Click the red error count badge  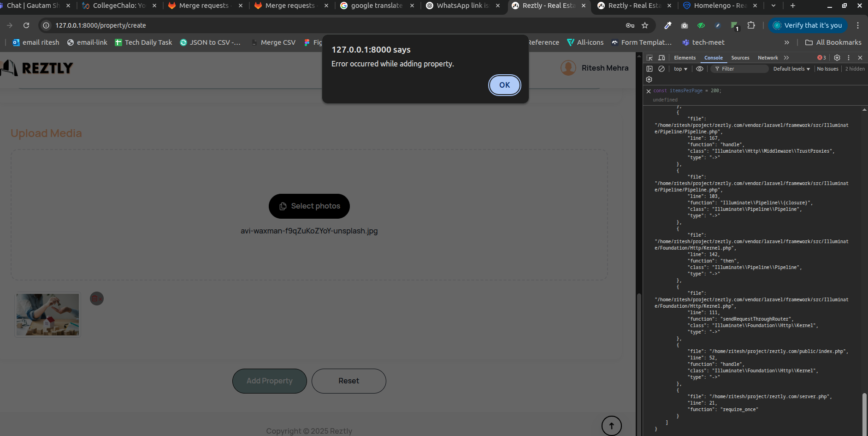[821, 58]
